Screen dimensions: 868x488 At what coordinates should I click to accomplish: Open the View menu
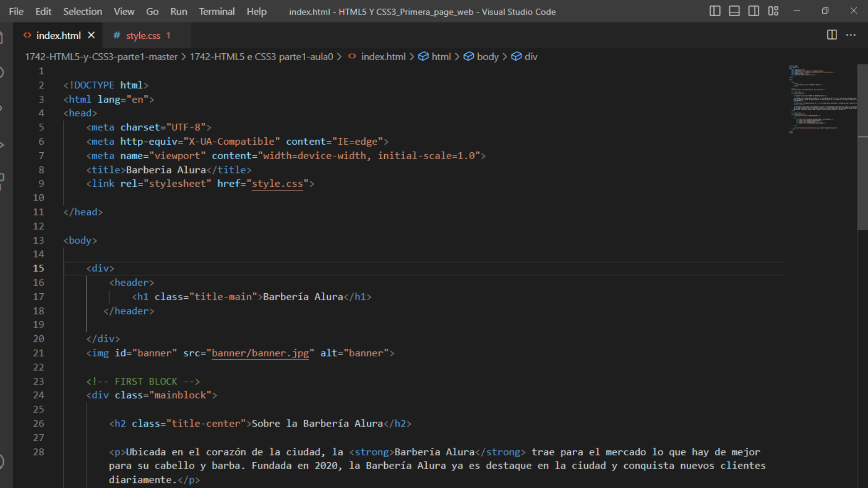[124, 12]
